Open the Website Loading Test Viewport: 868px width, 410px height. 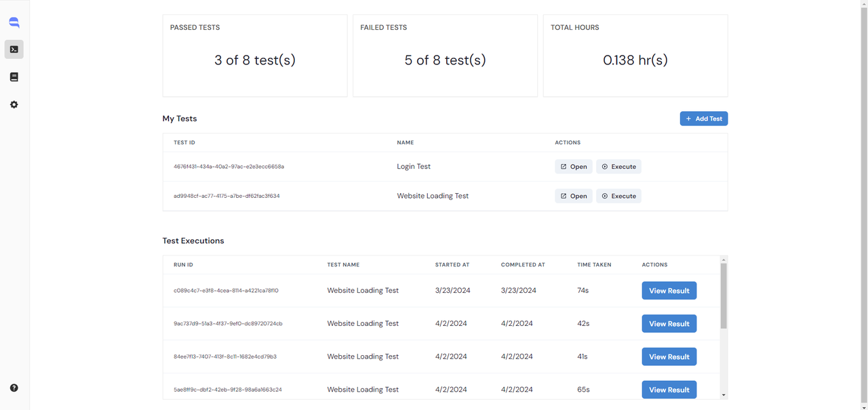(x=574, y=196)
